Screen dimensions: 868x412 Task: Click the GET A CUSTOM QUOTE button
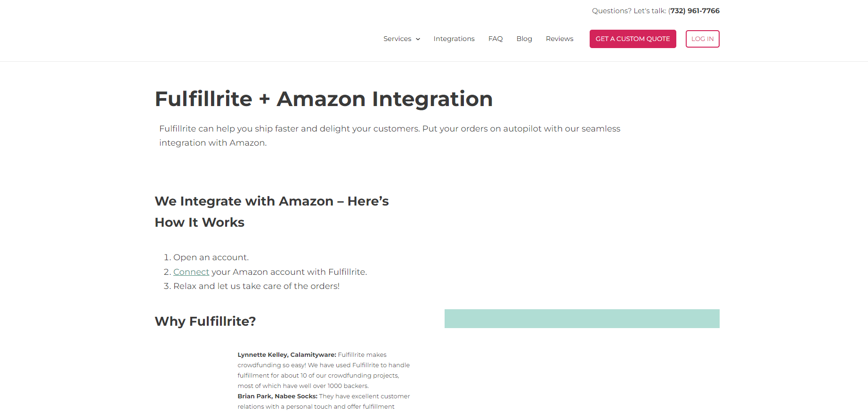[x=633, y=39]
